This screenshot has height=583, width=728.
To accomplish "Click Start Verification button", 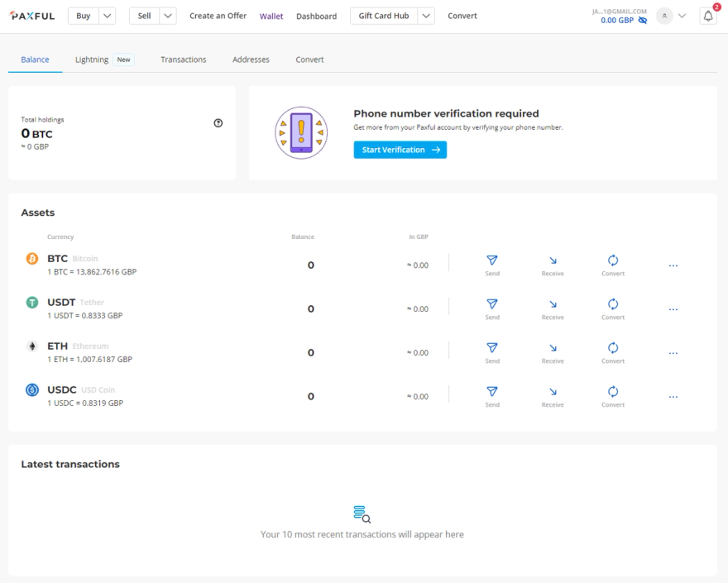I will point(400,150).
